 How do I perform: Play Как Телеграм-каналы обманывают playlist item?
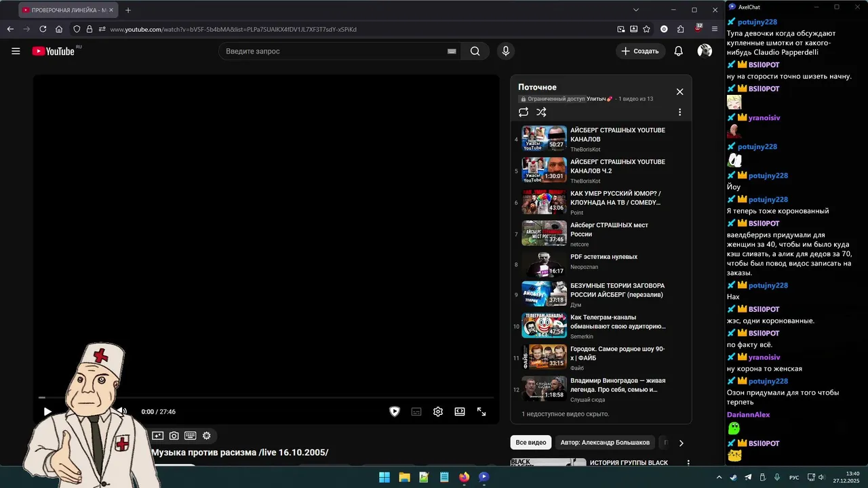(601, 326)
